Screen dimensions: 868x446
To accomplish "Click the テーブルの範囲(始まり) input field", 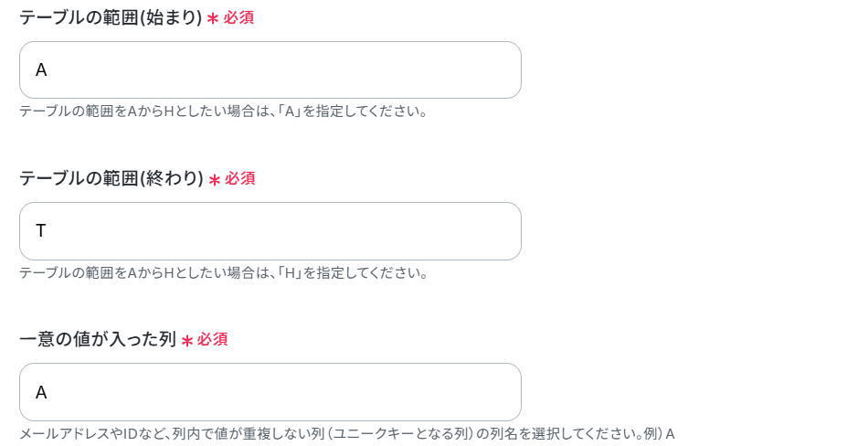I will (270, 69).
